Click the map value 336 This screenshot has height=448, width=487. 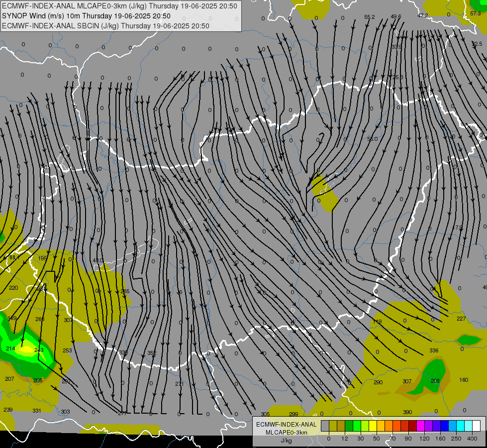(x=434, y=350)
